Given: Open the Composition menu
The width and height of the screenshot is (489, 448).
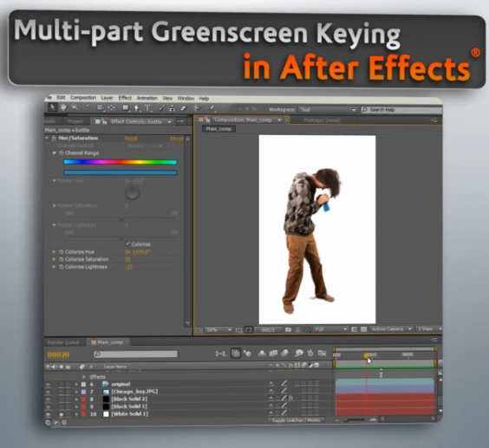Looking at the screenshot, I should pos(83,98).
